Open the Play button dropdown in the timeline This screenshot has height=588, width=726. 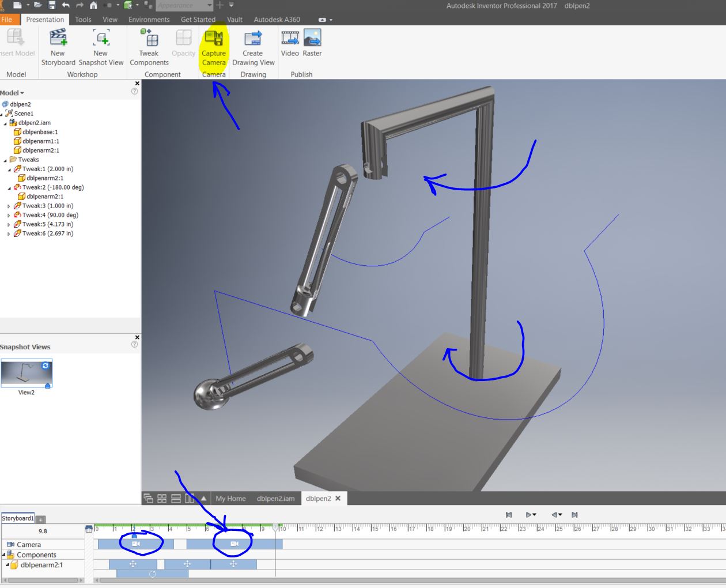535,515
